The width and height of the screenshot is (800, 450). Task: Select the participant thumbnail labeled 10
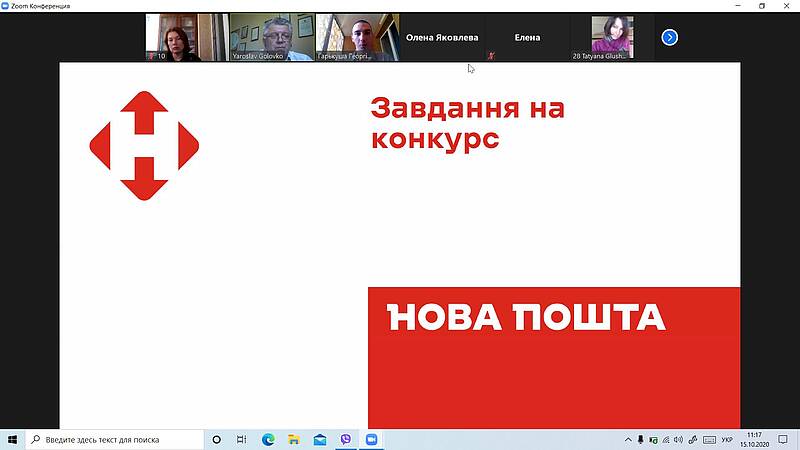coord(186,37)
